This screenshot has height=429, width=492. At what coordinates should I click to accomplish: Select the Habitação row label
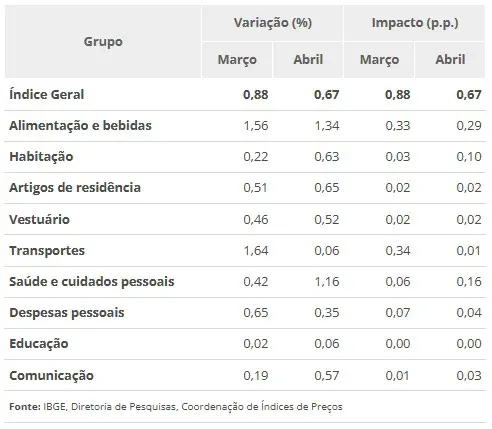41,157
